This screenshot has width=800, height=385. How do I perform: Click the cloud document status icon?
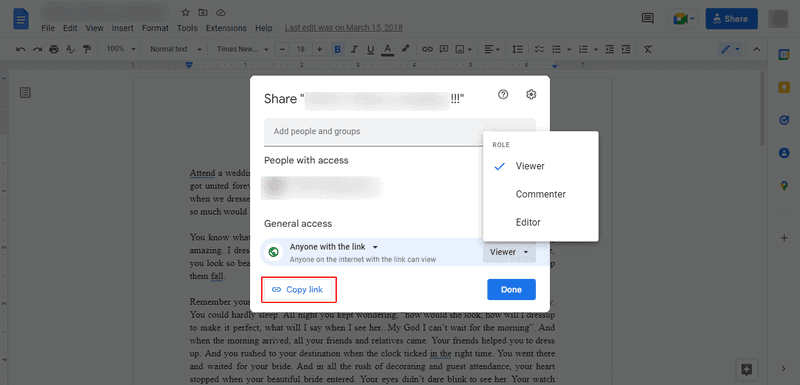coord(220,12)
